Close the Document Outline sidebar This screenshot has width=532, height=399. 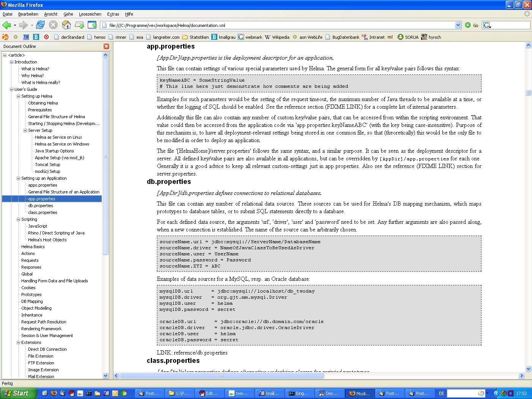click(x=106, y=46)
